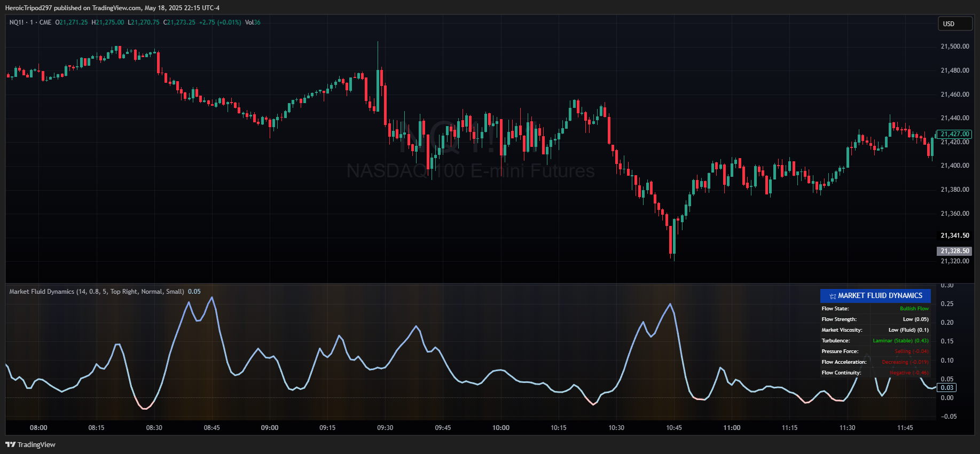Click the current price label 21,427.00
This screenshot has width=980, height=454.
[955, 134]
